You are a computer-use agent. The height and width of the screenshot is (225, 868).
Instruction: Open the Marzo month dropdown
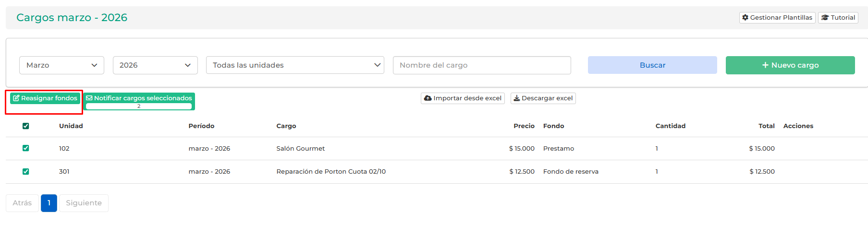click(x=61, y=65)
